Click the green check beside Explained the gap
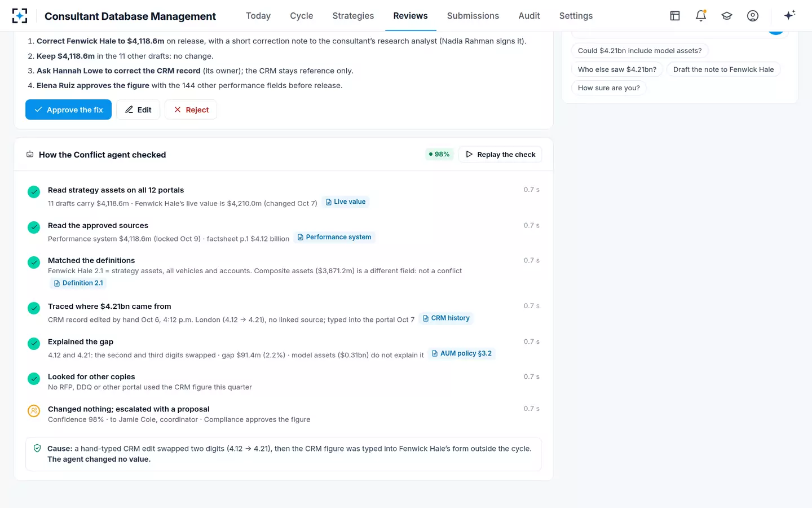Viewport: 812px width, 508px height. tap(34, 344)
